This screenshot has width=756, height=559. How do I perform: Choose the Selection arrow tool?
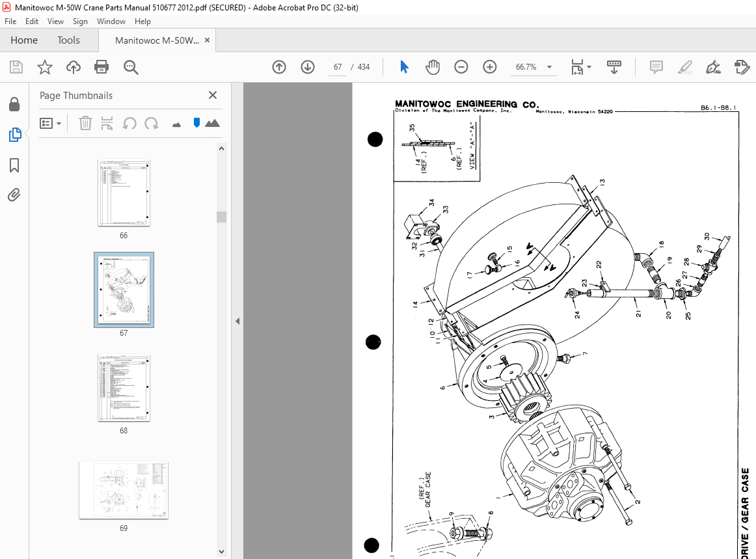pos(404,67)
